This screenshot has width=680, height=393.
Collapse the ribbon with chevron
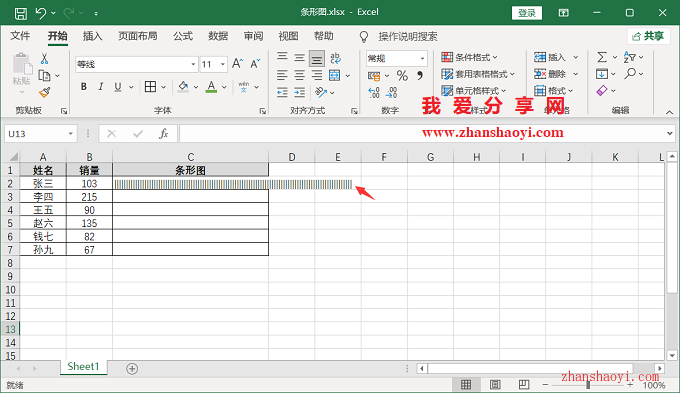click(x=670, y=112)
